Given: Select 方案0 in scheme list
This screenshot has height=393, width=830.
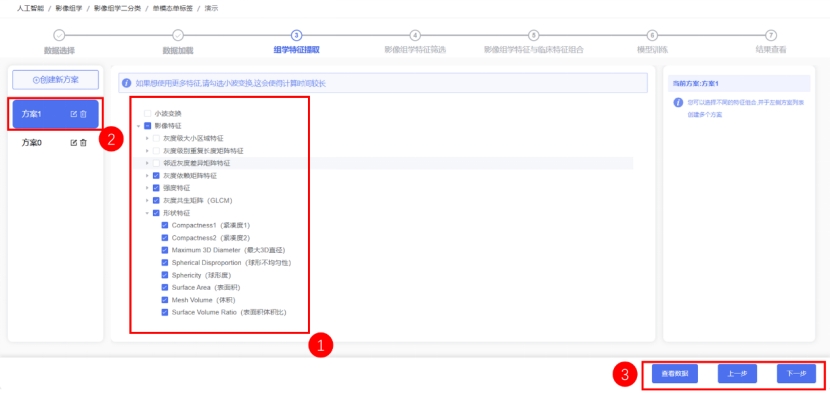Looking at the screenshot, I should coord(56,142).
